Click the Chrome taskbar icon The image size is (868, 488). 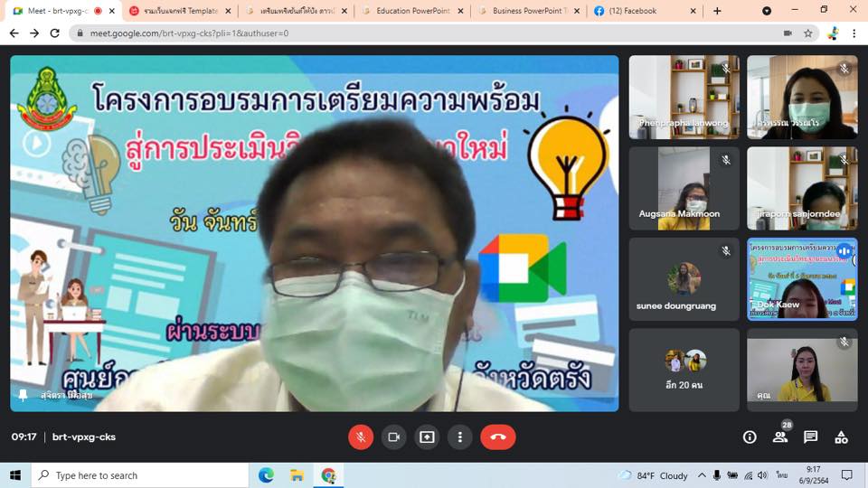pos(328,475)
